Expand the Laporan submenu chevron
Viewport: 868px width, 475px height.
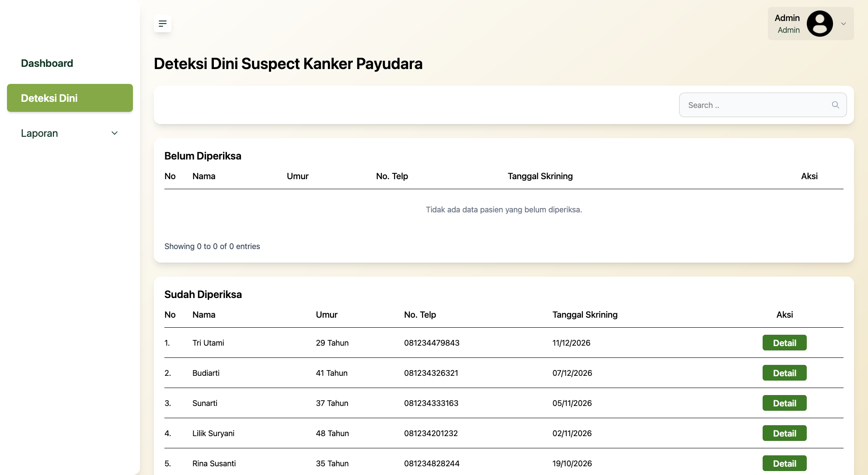(x=115, y=133)
